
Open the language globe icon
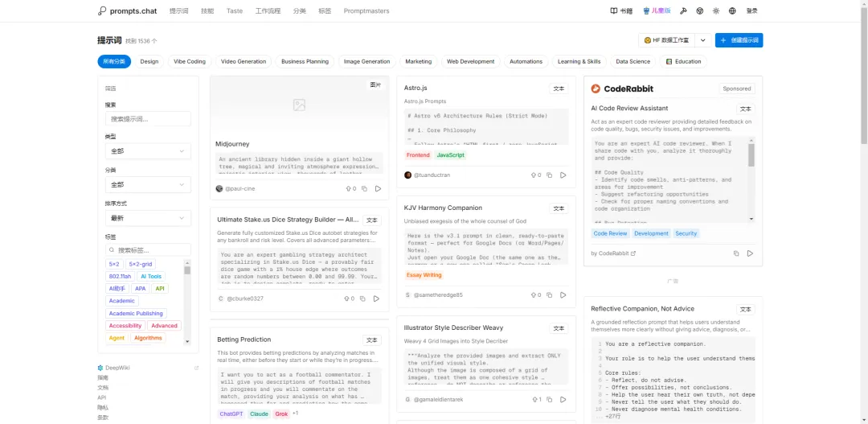click(x=732, y=10)
